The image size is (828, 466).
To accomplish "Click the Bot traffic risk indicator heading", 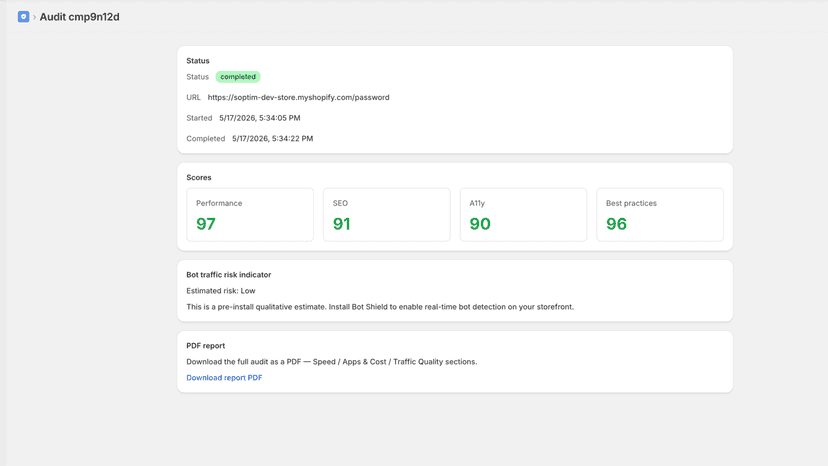I will tap(229, 275).
